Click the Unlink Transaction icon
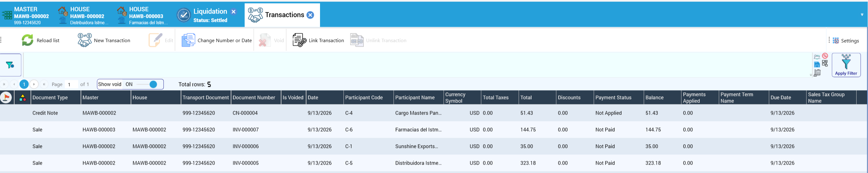Screen dimensions: 868x173 357,40
